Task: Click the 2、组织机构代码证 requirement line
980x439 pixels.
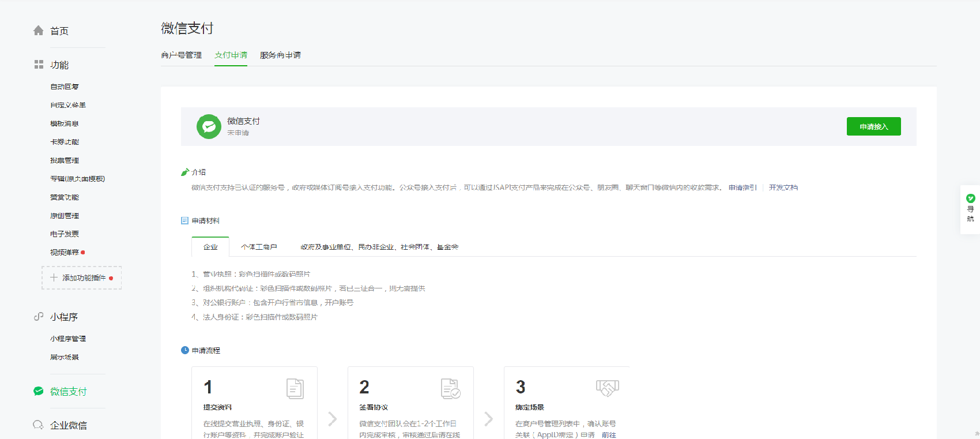Action: tap(308, 288)
